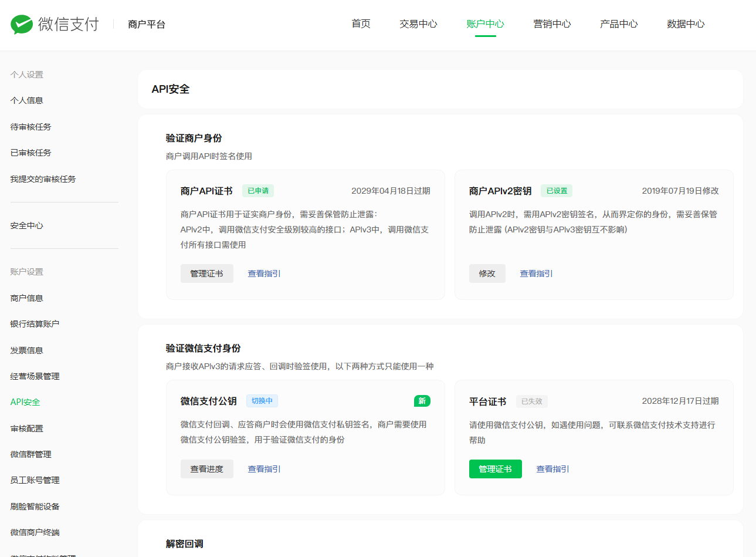Go to 我提交的审核任务
The height and width of the screenshot is (557, 756).
[x=43, y=179]
